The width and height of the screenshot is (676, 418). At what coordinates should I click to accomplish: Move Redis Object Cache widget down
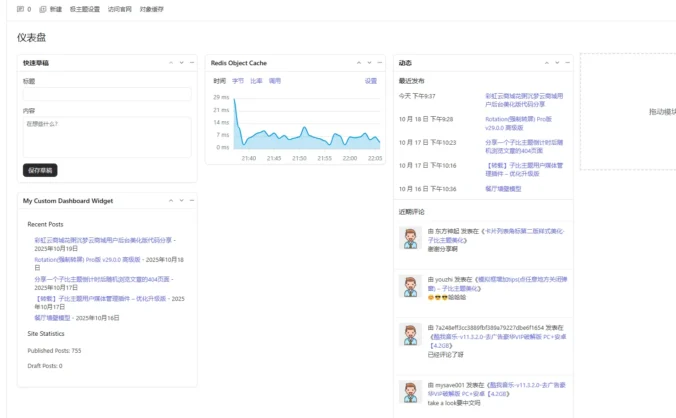[x=369, y=63]
